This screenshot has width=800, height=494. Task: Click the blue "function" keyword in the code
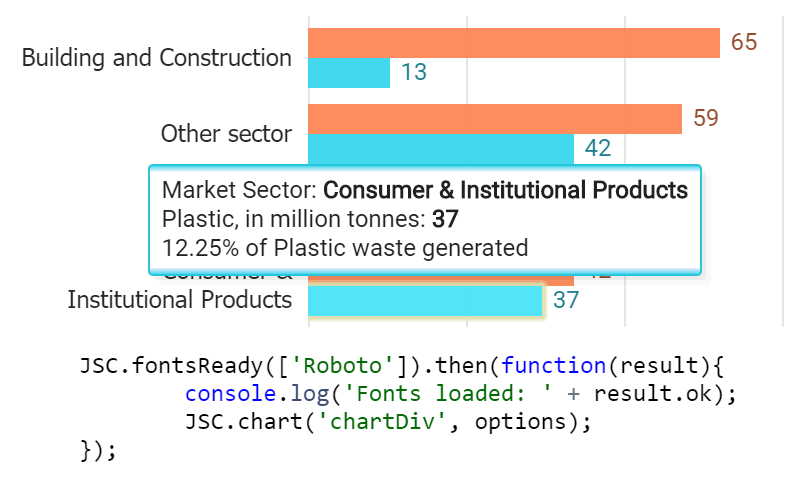553,365
